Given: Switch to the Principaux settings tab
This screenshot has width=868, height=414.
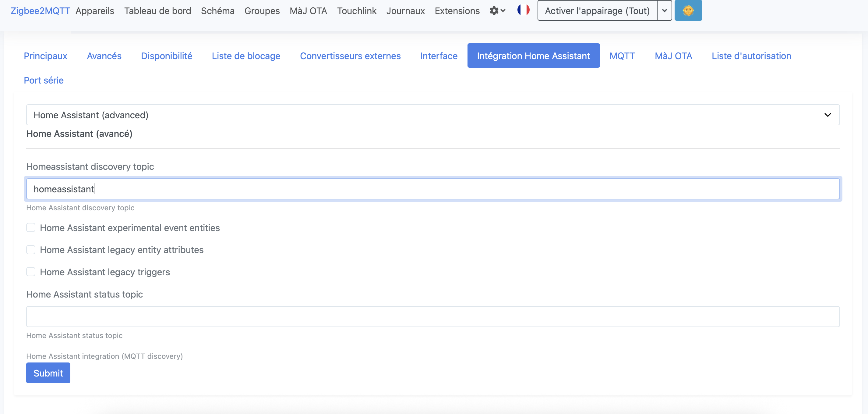Looking at the screenshot, I should tap(45, 56).
